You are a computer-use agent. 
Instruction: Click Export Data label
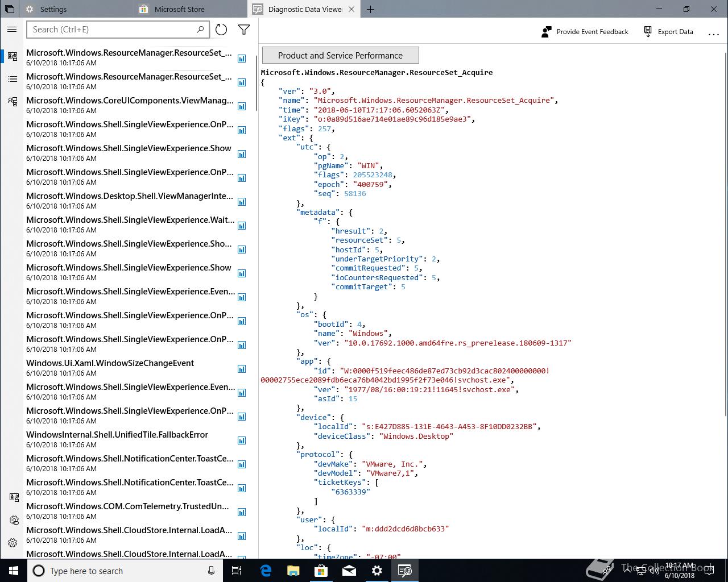pos(675,32)
